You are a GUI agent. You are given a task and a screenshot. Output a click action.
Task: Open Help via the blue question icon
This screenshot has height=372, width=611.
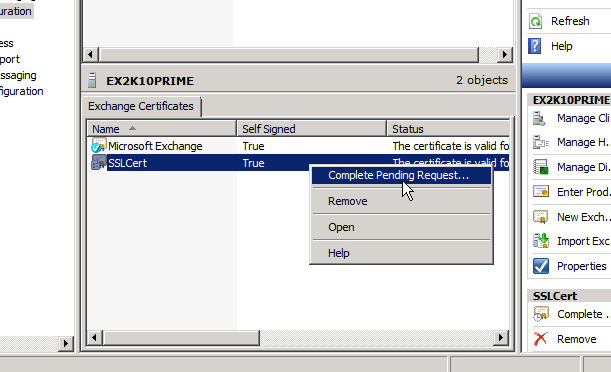click(535, 46)
